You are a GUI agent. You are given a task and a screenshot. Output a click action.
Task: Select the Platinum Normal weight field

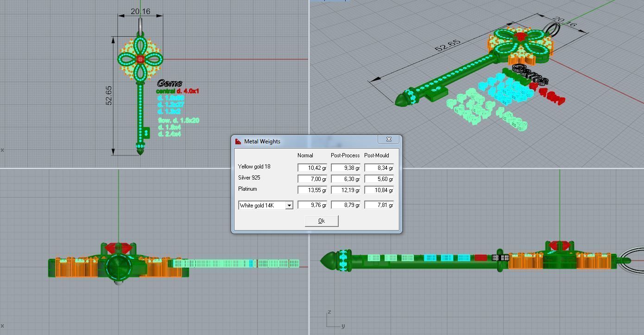click(x=312, y=190)
